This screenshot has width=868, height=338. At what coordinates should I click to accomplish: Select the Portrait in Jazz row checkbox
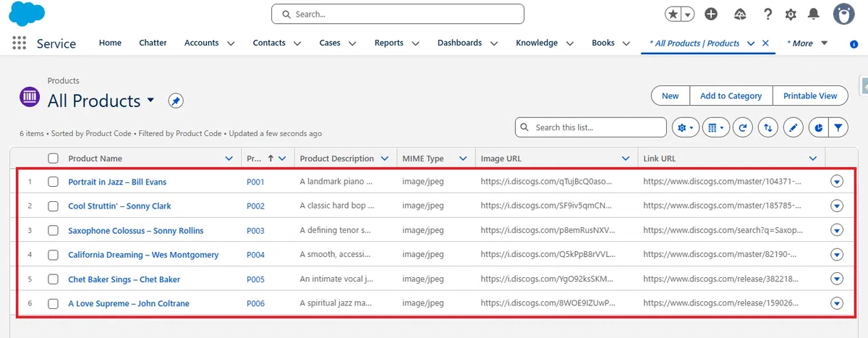pos(53,182)
